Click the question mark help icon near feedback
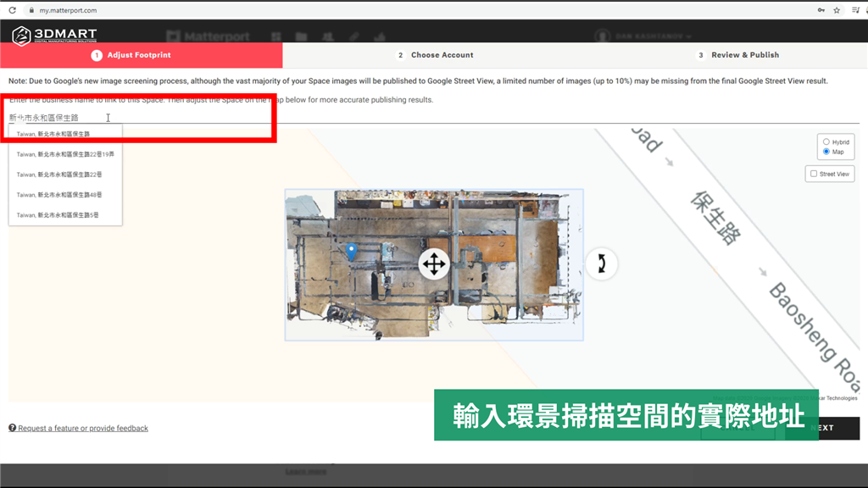868x488 pixels. [x=12, y=428]
